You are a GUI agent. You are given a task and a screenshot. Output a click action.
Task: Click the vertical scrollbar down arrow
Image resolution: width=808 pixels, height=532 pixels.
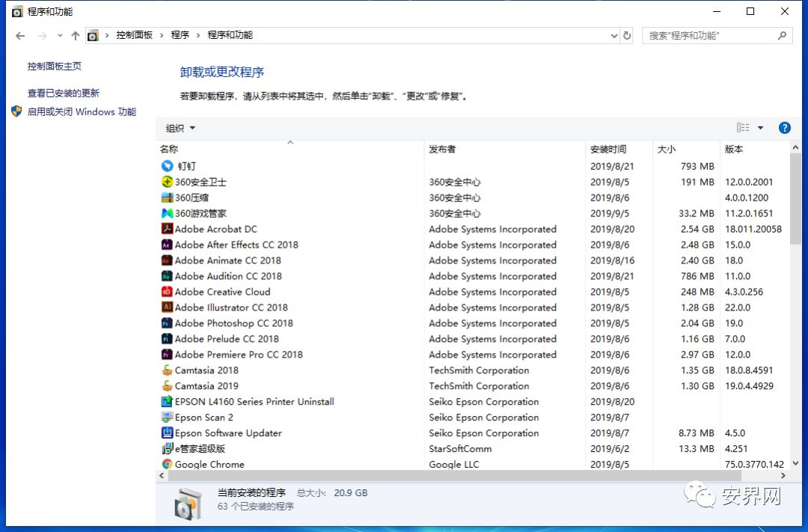pos(795,463)
